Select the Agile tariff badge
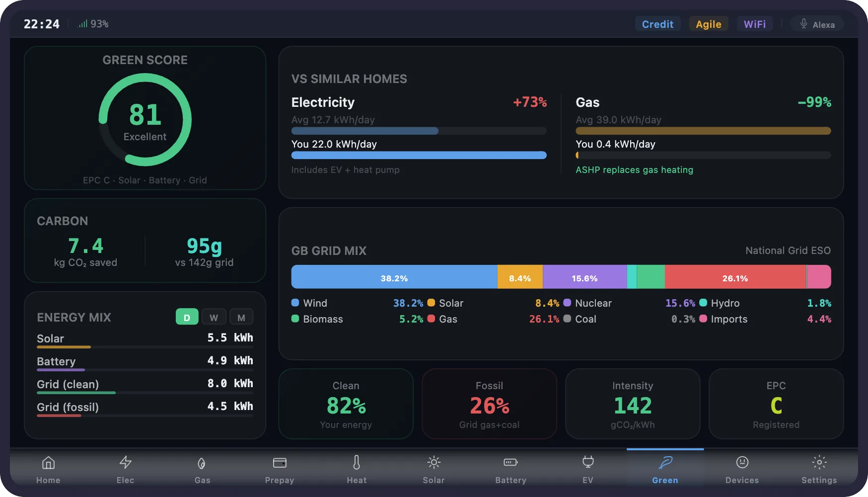 (x=709, y=23)
